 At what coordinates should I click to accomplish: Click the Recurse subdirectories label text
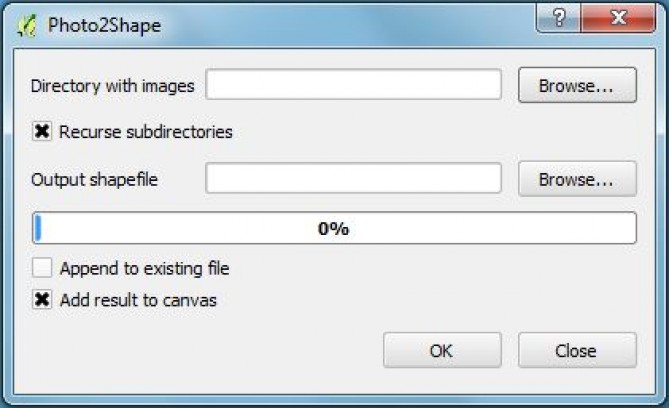(146, 131)
